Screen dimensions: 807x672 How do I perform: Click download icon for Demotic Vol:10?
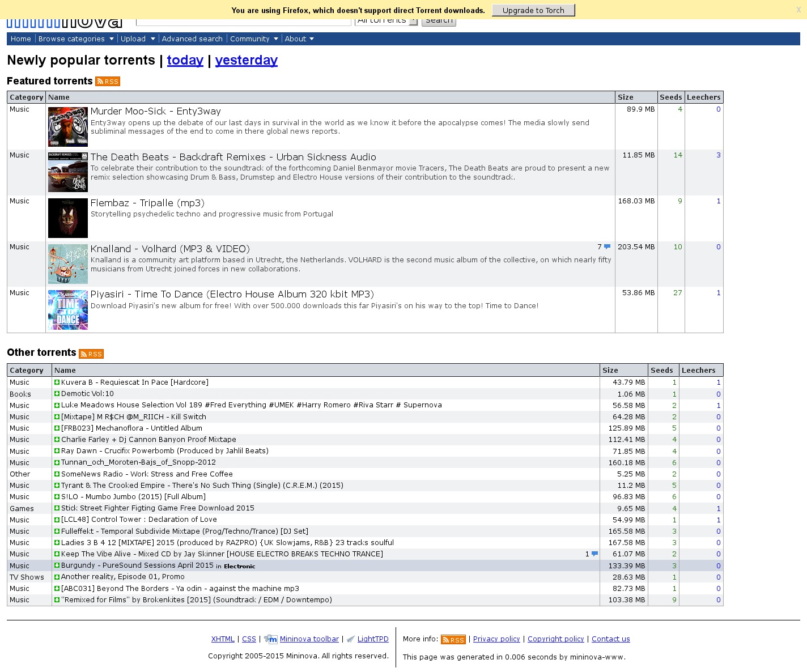pyautogui.click(x=57, y=394)
